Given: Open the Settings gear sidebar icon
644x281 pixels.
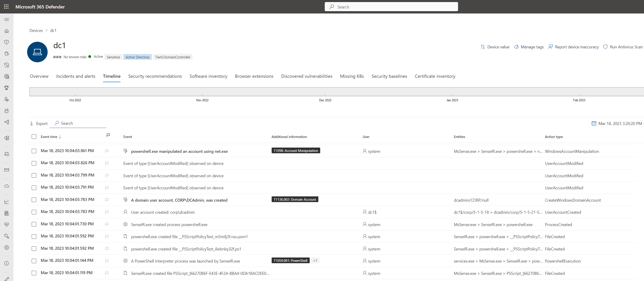Looking at the screenshot, I should 7,247.
